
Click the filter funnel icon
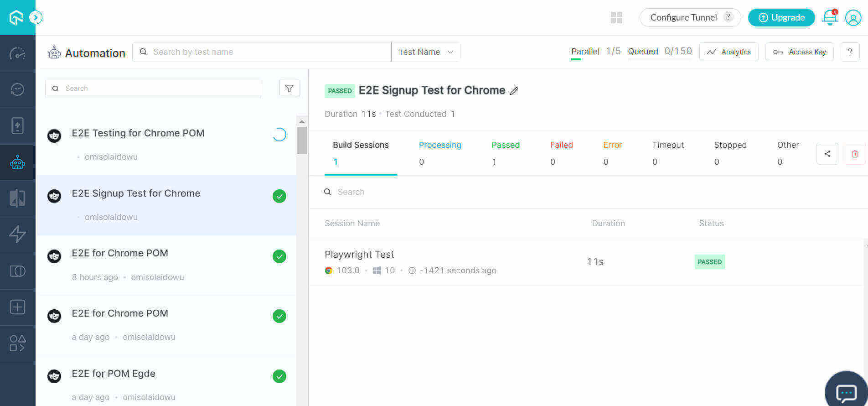point(289,88)
